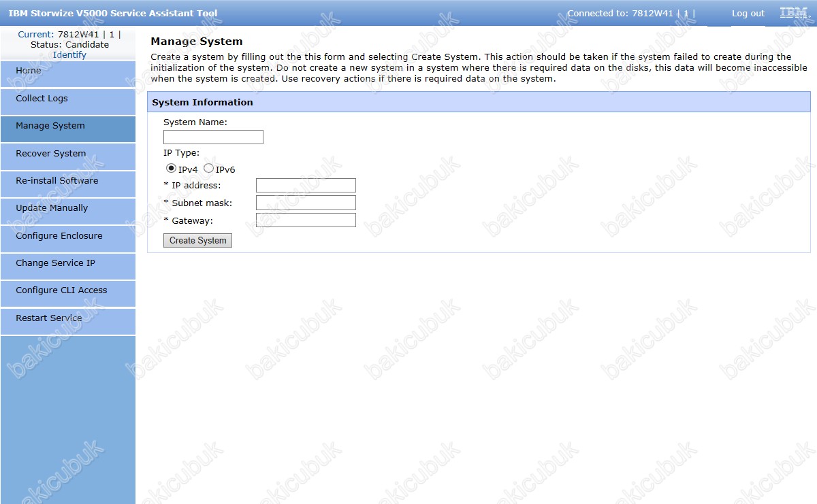817x504 pixels.
Task: Open Update Manually page
Action: 67,211
